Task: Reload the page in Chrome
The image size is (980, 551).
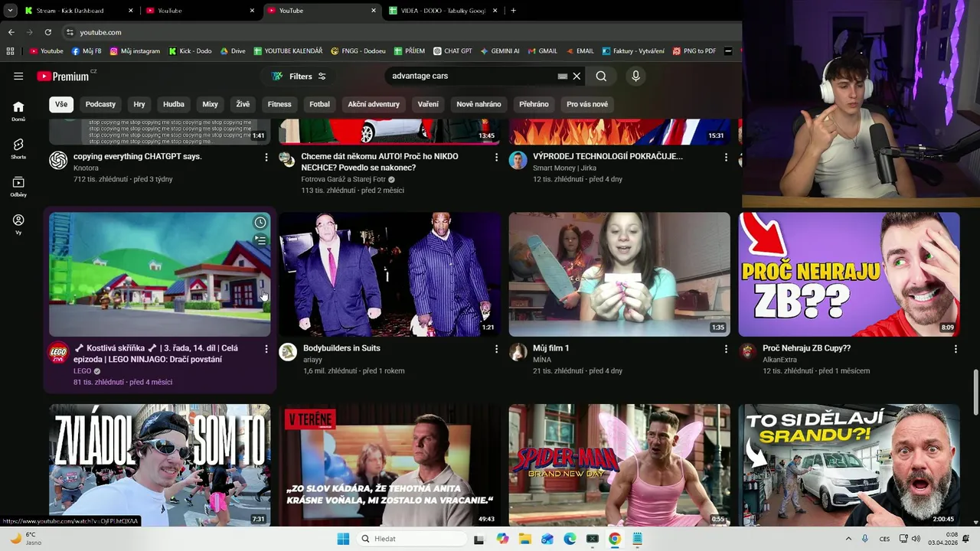Action: point(47,32)
